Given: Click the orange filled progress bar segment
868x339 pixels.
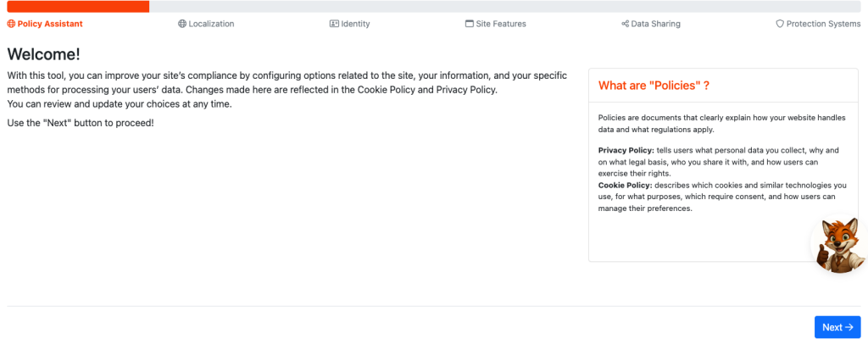Looking at the screenshot, I should tap(78, 7).
